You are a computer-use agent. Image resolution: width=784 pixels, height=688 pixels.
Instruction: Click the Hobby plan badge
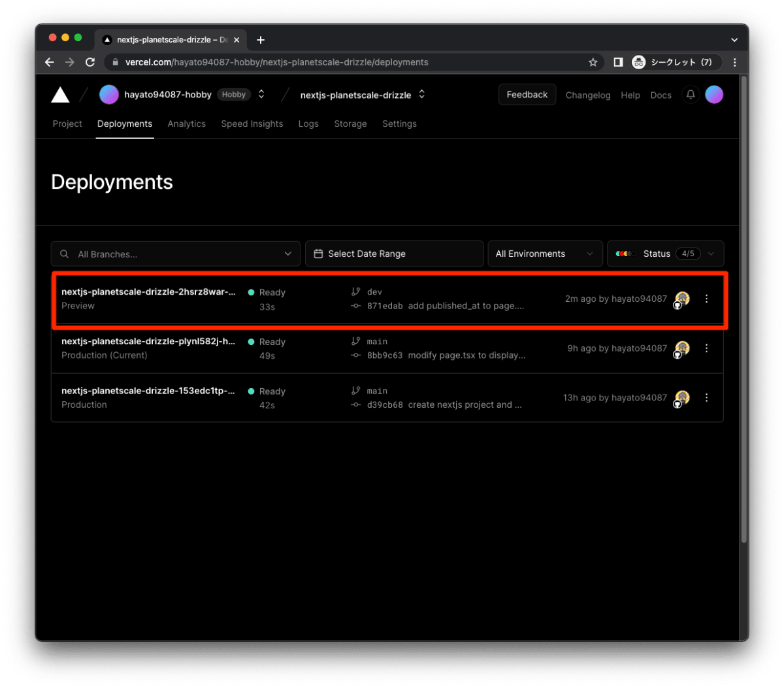click(x=234, y=95)
